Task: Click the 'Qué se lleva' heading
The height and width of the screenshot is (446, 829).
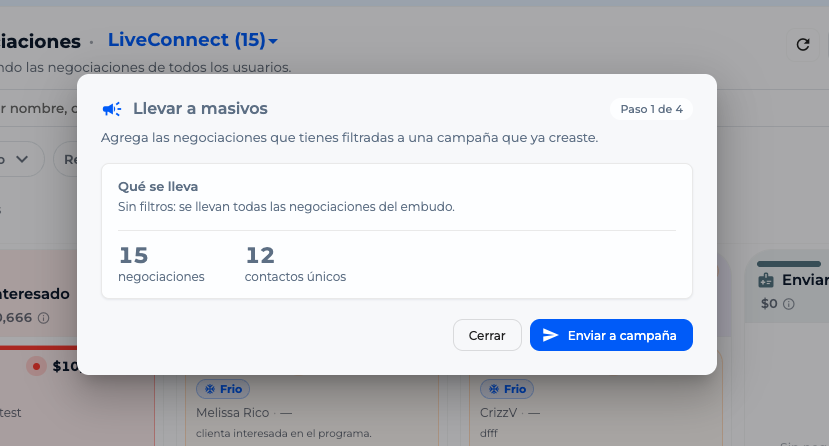Action: click(x=158, y=187)
